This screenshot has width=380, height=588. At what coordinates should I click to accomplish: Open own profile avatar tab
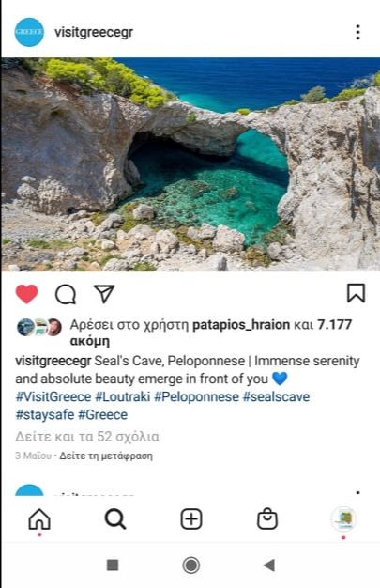[x=343, y=519]
